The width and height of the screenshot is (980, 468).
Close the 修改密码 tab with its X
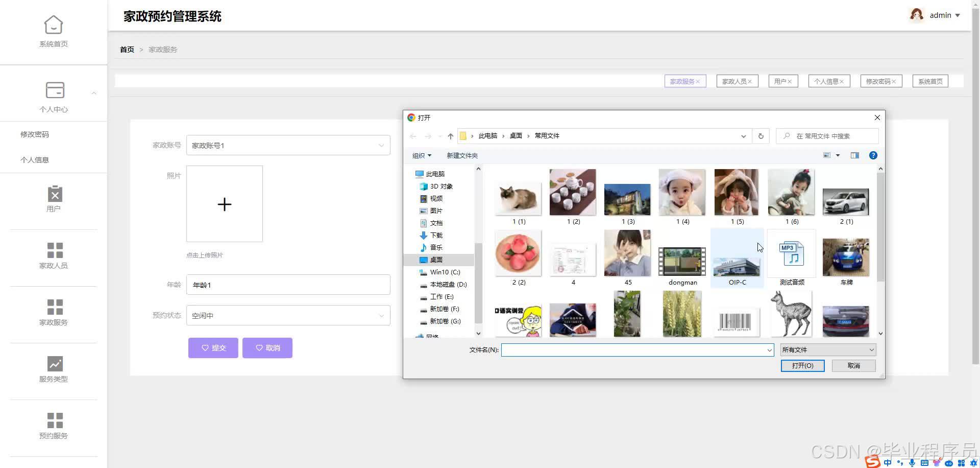tap(894, 82)
